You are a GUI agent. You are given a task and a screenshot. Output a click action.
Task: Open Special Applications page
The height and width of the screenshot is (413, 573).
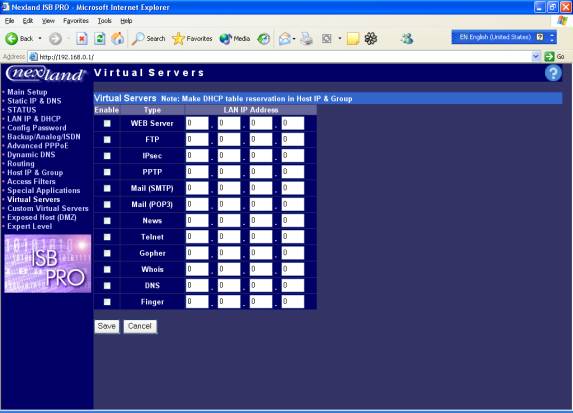click(x=43, y=190)
